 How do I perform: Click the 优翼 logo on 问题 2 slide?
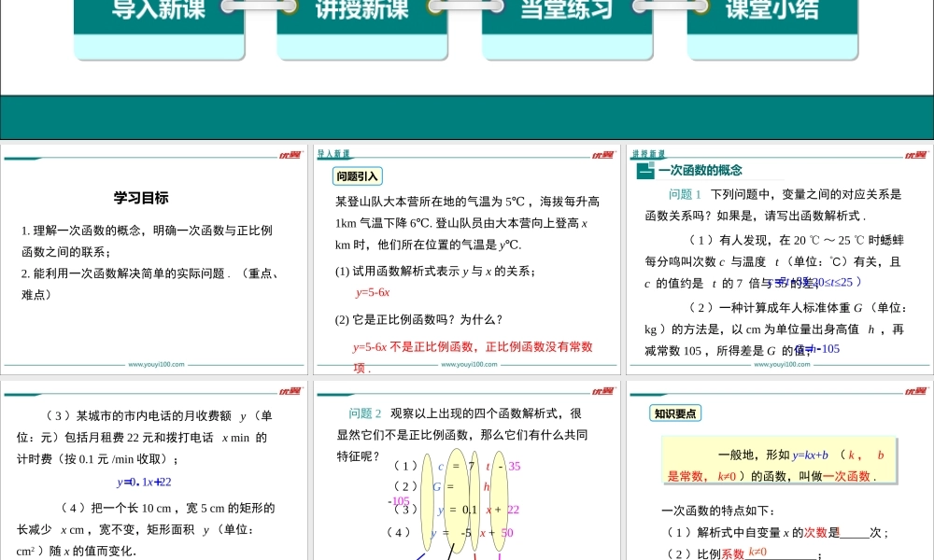(x=602, y=392)
